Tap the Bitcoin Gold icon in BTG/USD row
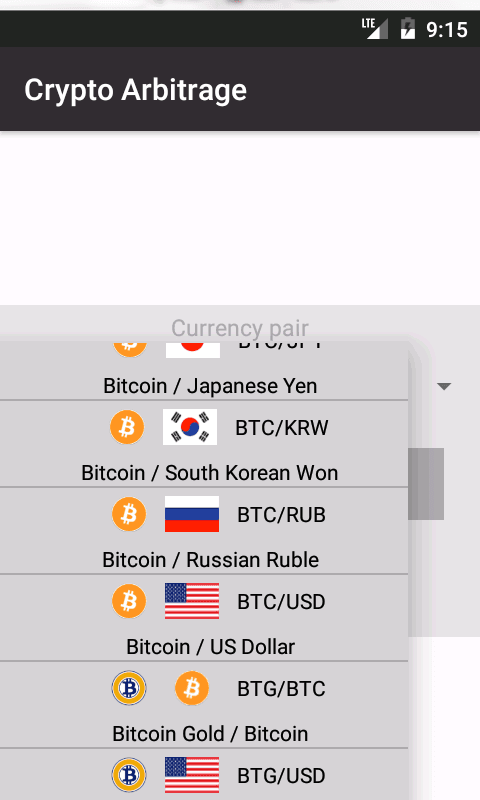This screenshot has width=480, height=800. (x=129, y=776)
